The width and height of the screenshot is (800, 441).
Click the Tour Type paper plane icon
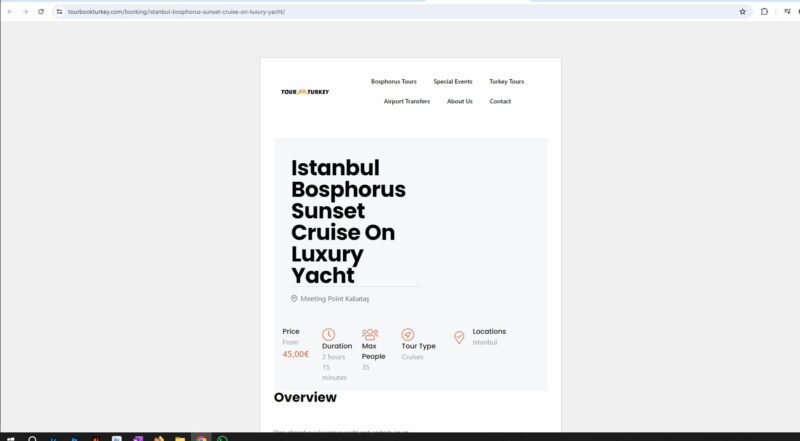coord(408,334)
